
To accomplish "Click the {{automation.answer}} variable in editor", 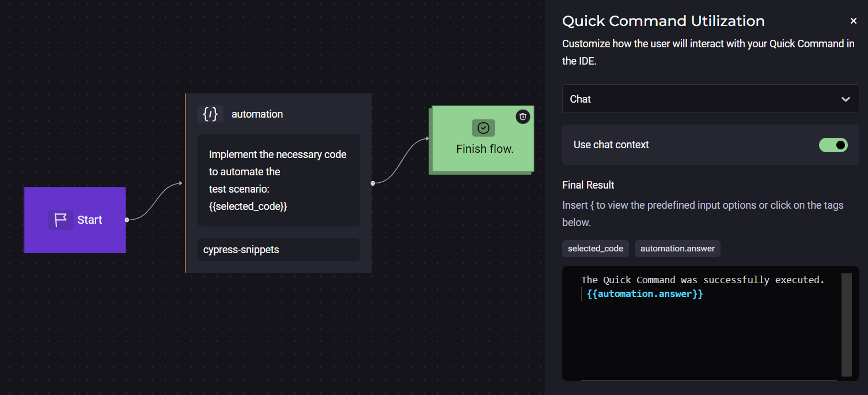I will pos(645,294).
